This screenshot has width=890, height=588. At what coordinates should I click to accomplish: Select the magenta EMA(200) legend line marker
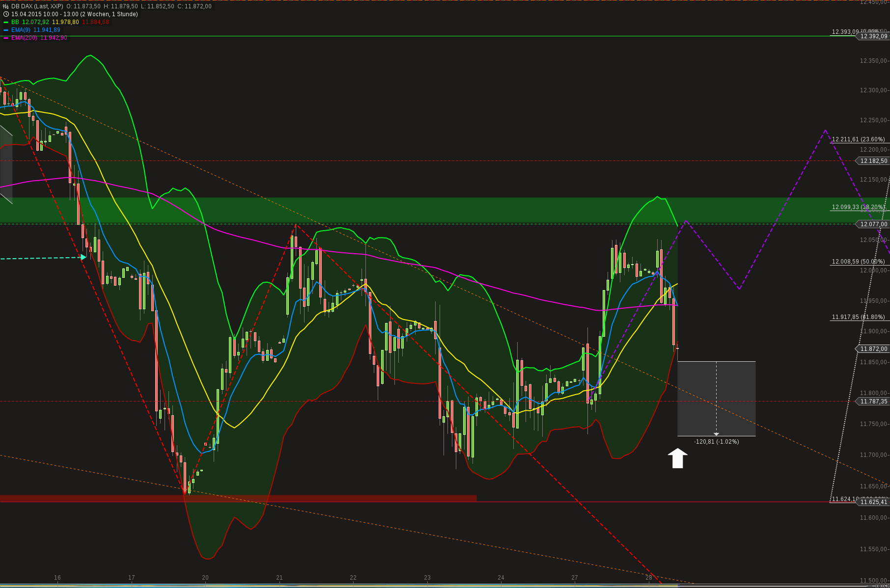pos(5,37)
